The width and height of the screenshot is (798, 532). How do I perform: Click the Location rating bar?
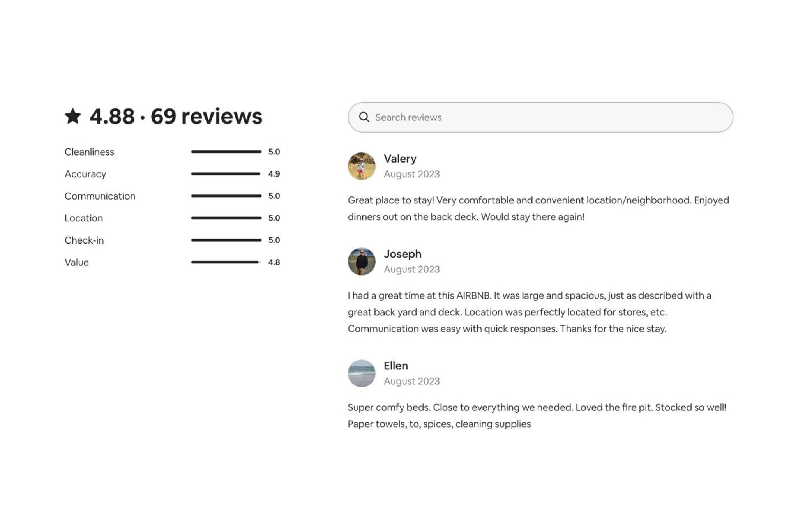click(226, 218)
